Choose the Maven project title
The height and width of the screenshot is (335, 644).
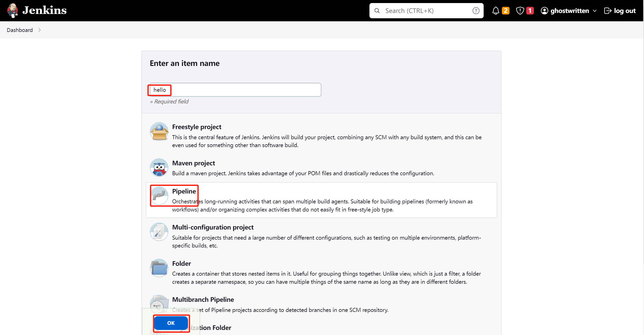194,163
